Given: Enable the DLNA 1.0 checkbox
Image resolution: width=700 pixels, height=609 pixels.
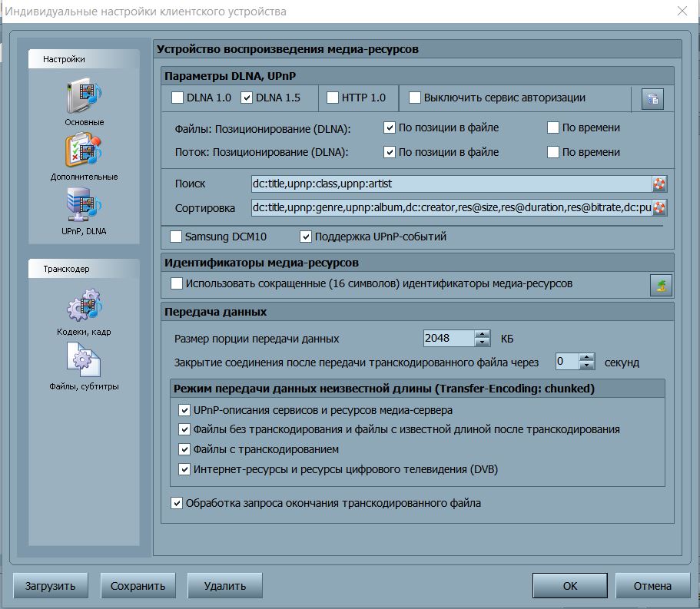Looking at the screenshot, I should click(178, 98).
